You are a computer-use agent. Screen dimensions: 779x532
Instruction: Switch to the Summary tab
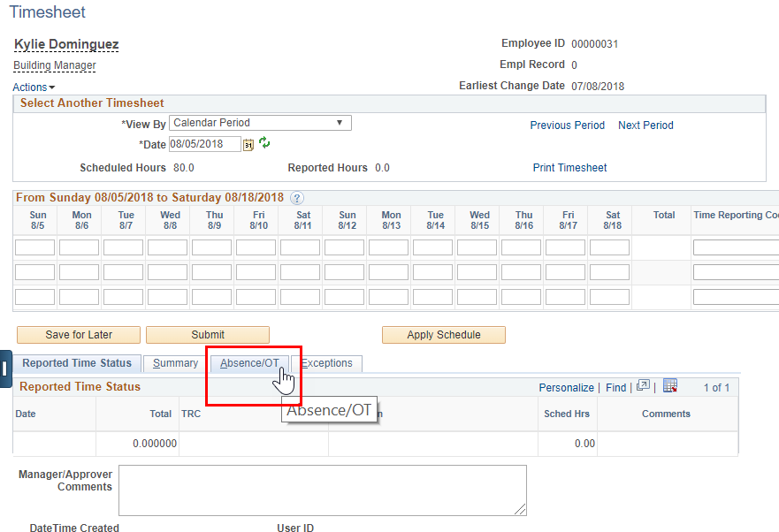coord(174,363)
